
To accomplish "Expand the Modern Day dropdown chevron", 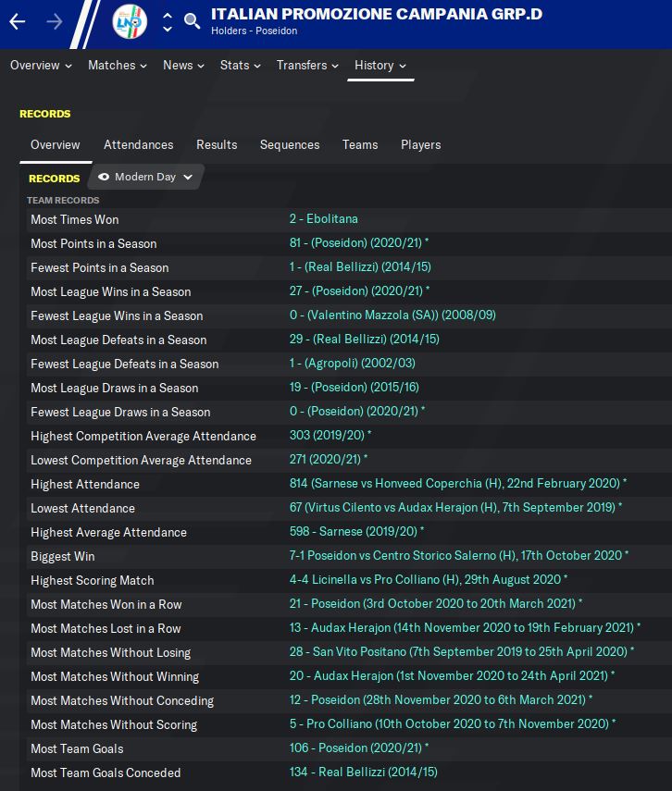I will click(188, 177).
